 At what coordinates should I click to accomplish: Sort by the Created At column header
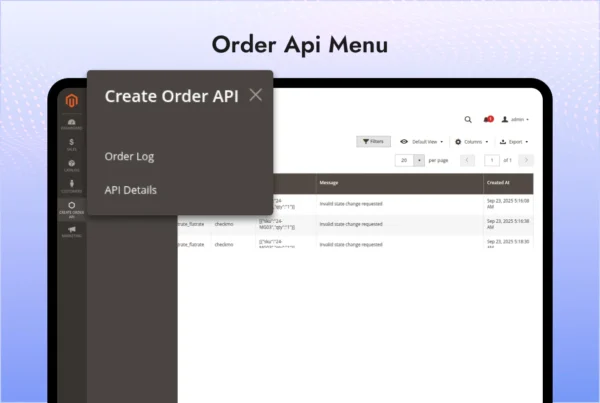tap(509, 183)
